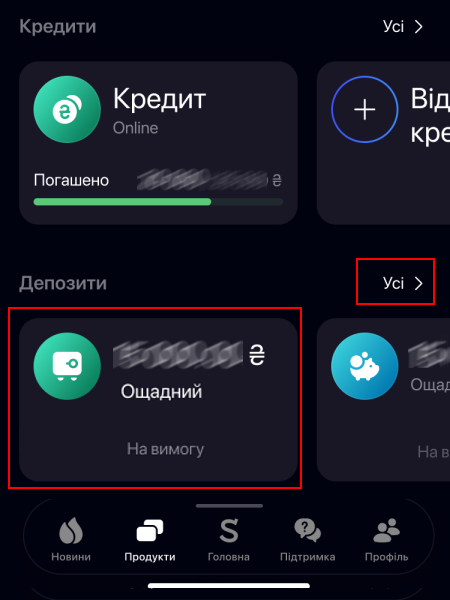Screen dimensions: 450x600
Task: Open Профіль people icon in bottom bar
Action: pos(386,530)
